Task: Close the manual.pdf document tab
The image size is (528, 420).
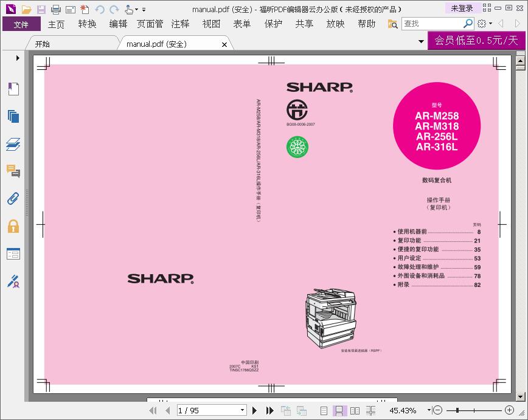Action: pyautogui.click(x=224, y=44)
